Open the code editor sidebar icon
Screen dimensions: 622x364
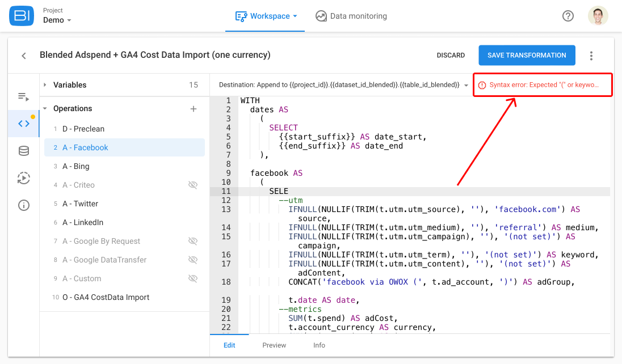pos(24,124)
